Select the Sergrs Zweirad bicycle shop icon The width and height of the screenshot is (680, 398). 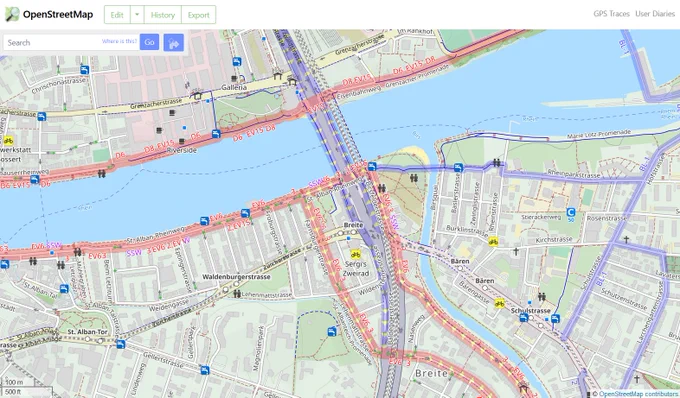pos(356,254)
